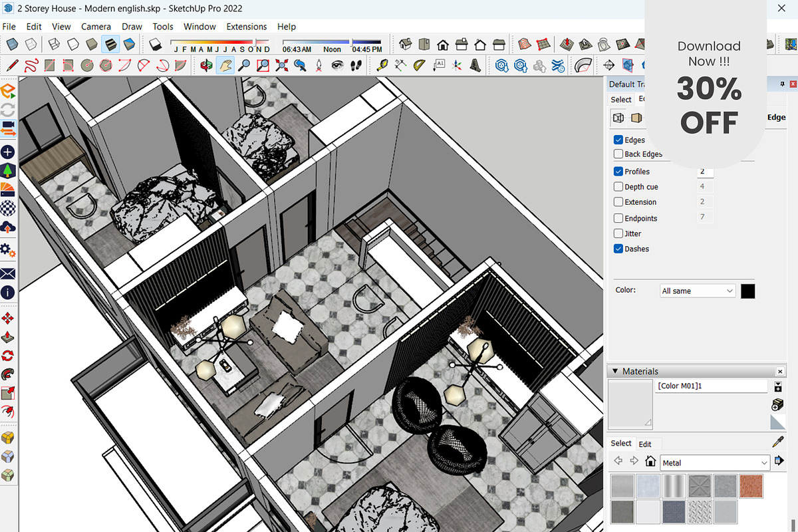Select the Zoom Extents tool

coord(281,65)
